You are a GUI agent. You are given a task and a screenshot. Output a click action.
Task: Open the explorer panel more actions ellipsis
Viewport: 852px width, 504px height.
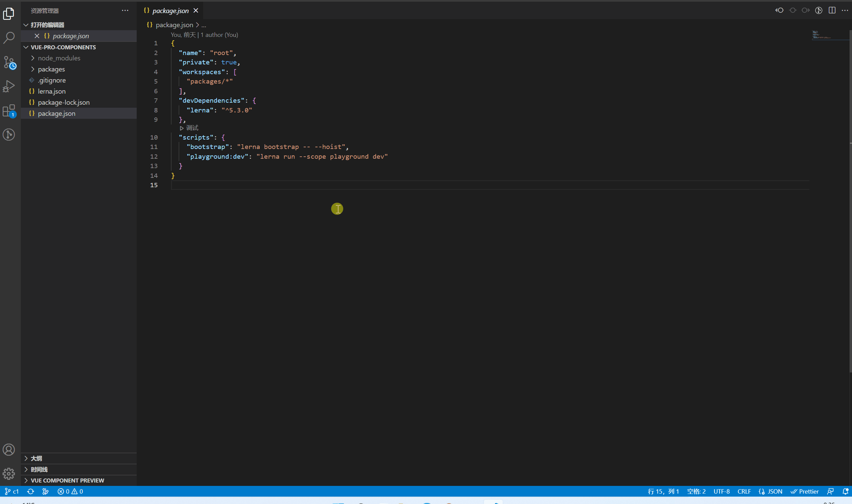point(125,10)
